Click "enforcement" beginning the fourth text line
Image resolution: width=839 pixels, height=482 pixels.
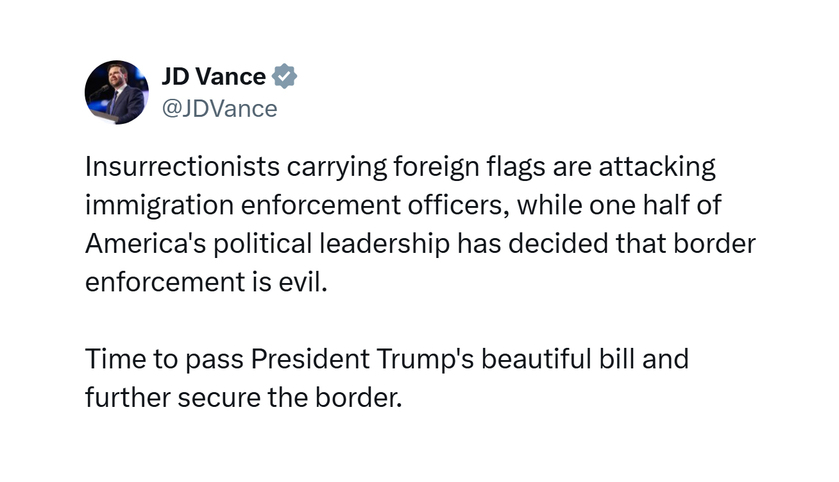coord(165,282)
